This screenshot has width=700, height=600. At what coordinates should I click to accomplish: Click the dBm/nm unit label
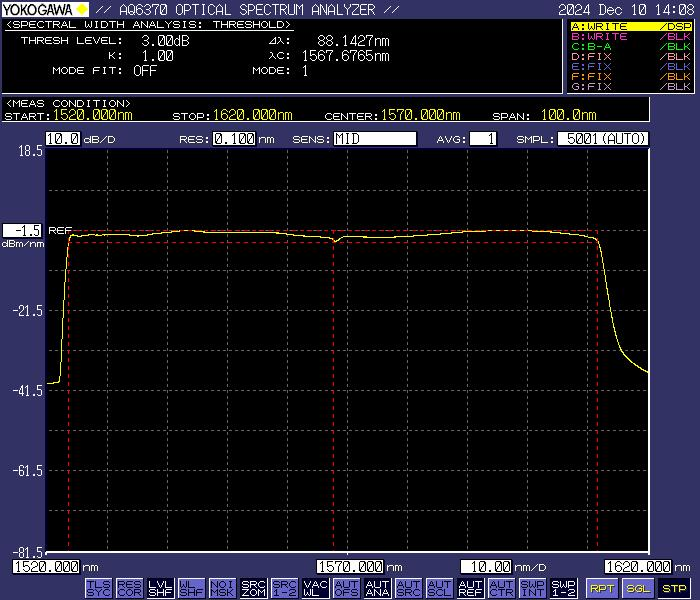(23, 244)
